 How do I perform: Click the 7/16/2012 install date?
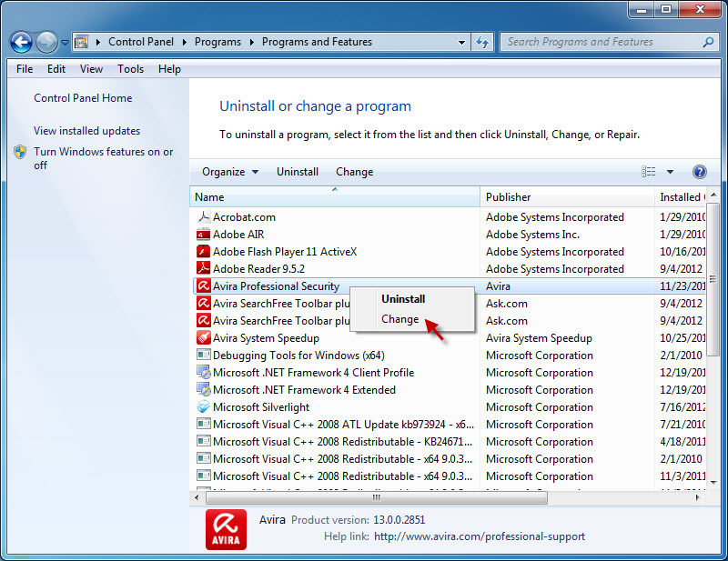pyautogui.click(x=682, y=407)
